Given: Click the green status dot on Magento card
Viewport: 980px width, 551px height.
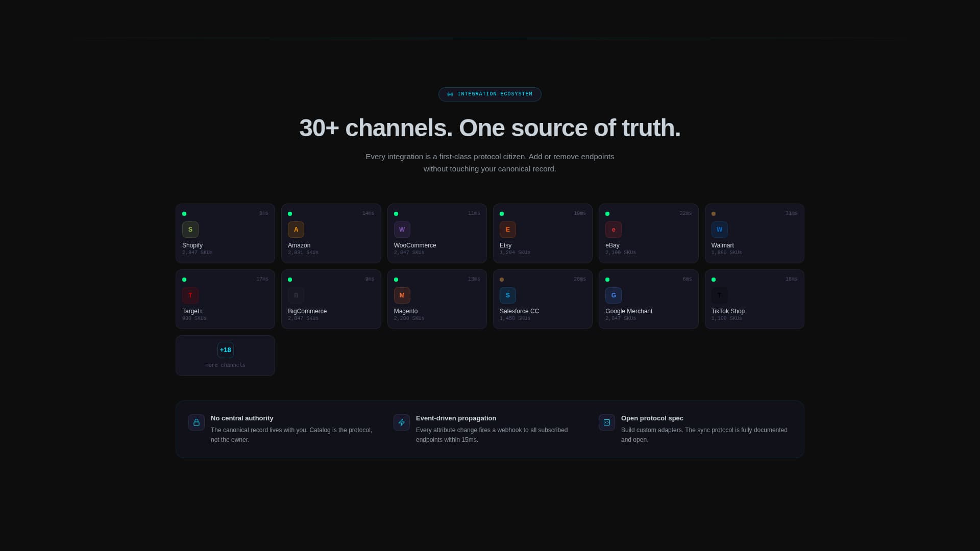Looking at the screenshot, I should [x=396, y=280].
